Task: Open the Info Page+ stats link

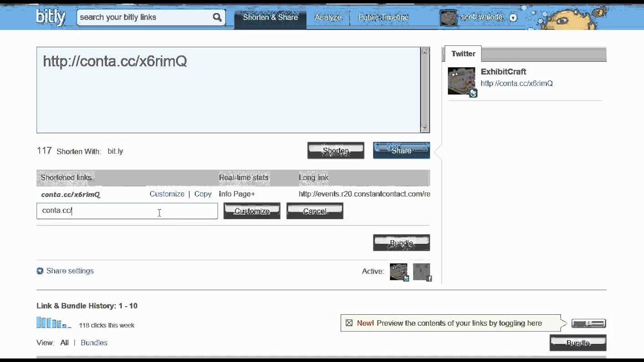Action: pyautogui.click(x=237, y=194)
